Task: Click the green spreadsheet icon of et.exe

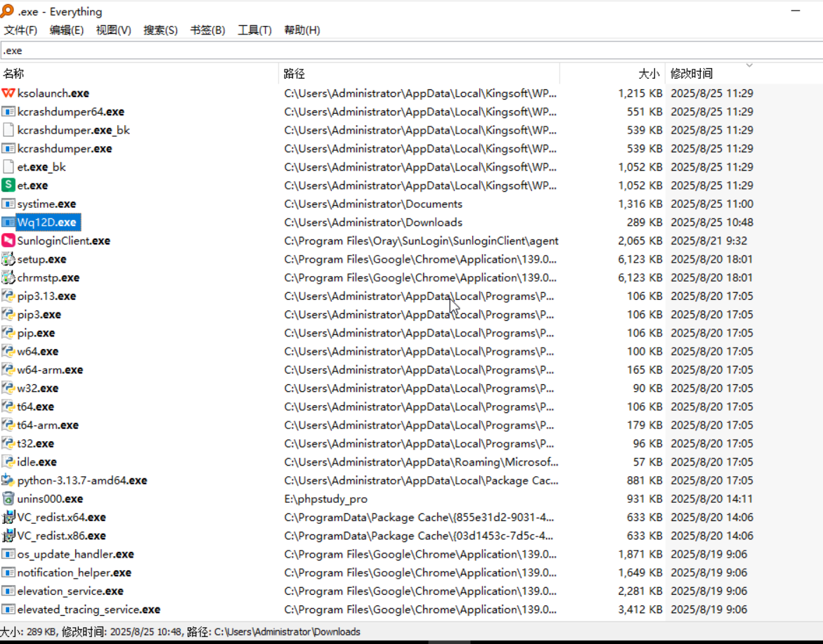Action: (x=8, y=185)
